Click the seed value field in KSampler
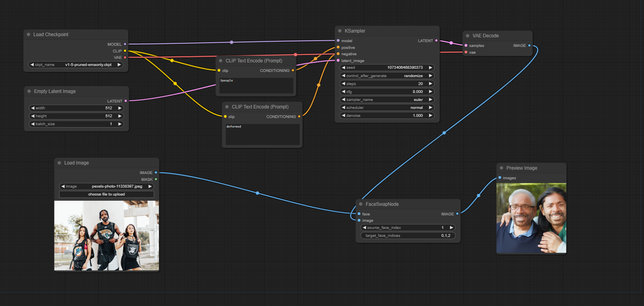The width and height of the screenshot is (644, 306). pos(387,68)
